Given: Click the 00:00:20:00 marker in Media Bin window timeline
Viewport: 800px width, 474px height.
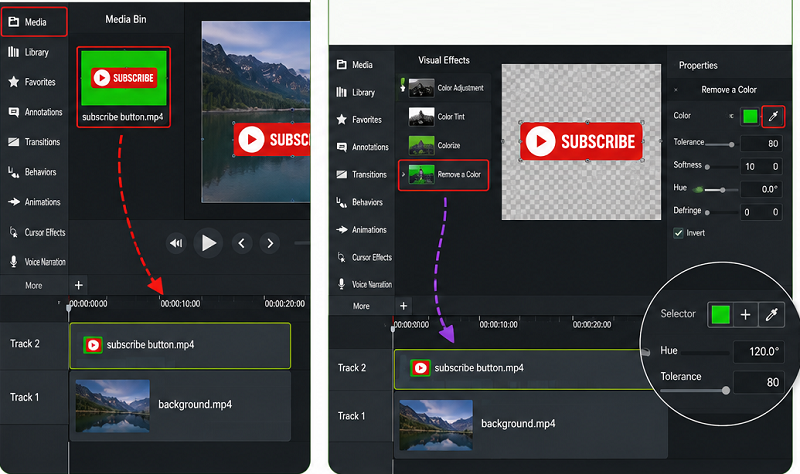Looking at the screenshot, I should click(x=284, y=304).
